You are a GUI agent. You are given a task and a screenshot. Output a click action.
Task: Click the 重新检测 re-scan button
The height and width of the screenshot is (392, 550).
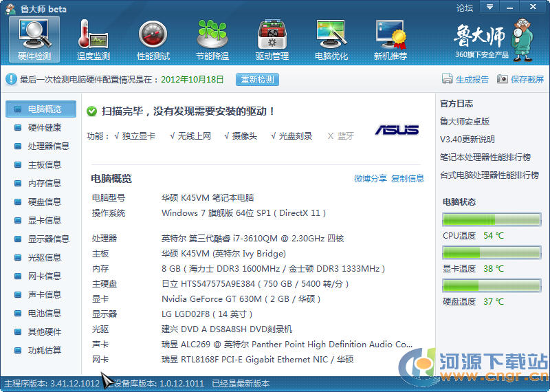click(257, 79)
